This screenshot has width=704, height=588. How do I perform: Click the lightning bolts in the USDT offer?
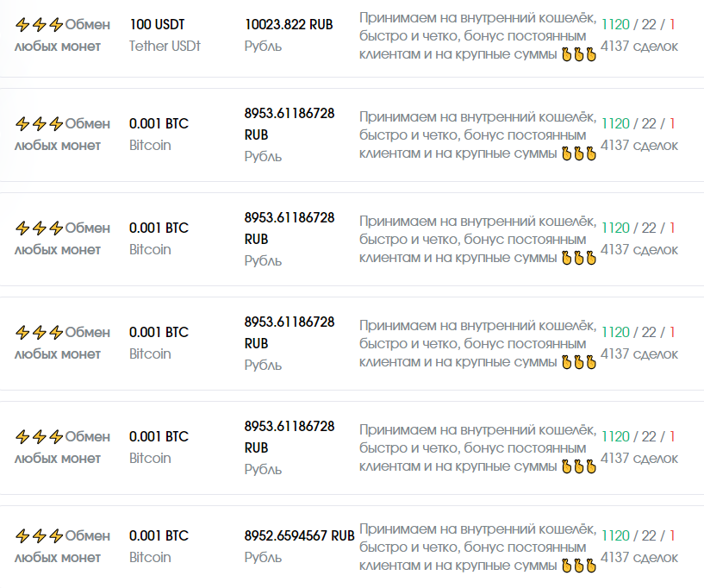point(39,26)
